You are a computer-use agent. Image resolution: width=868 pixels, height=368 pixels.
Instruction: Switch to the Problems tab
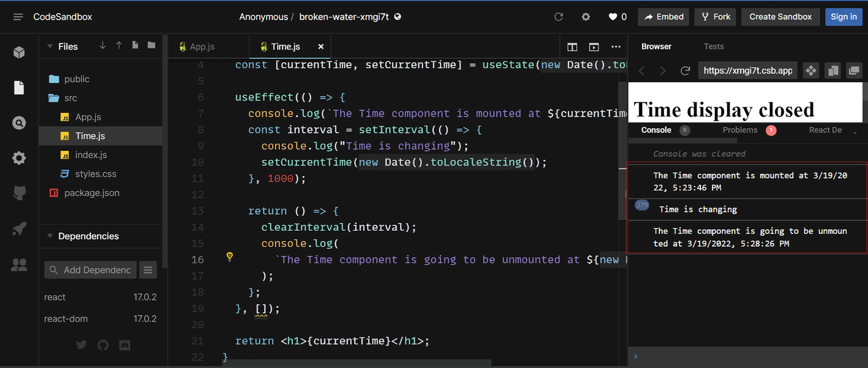click(x=740, y=130)
